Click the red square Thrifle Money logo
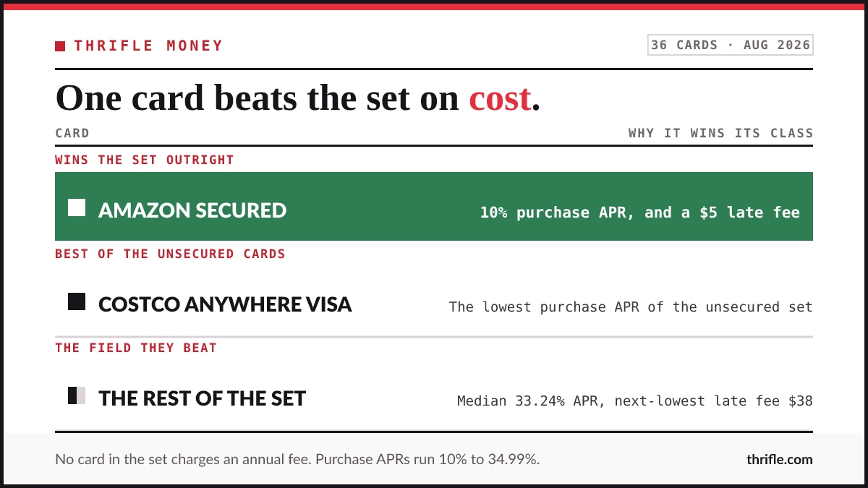Viewport: 868px width, 488px height. point(60,46)
